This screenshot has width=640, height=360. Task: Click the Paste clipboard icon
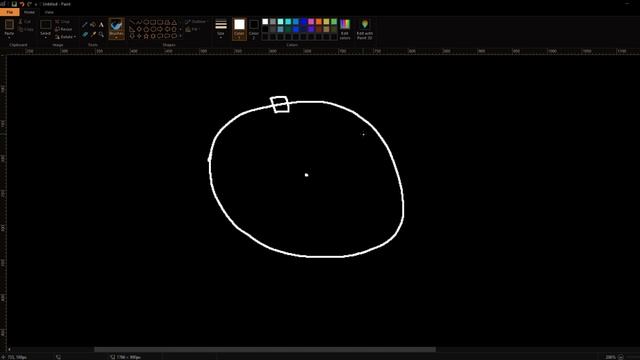click(9, 25)
